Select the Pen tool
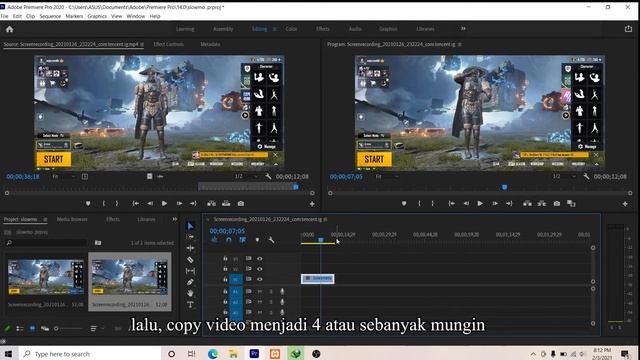Image resolution: width=640 pixels, height=360 pixels. 190,282
